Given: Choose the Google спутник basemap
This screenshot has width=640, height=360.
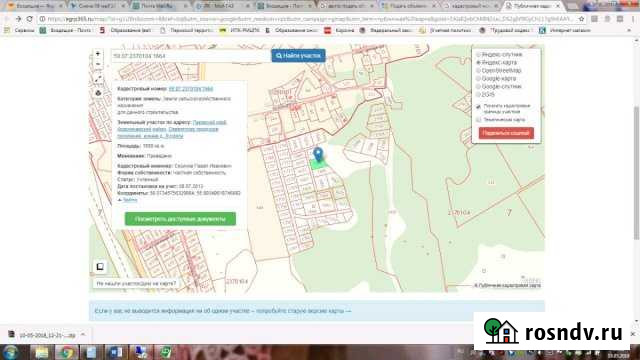Looking at the screenshot, I should pos(478,87).
